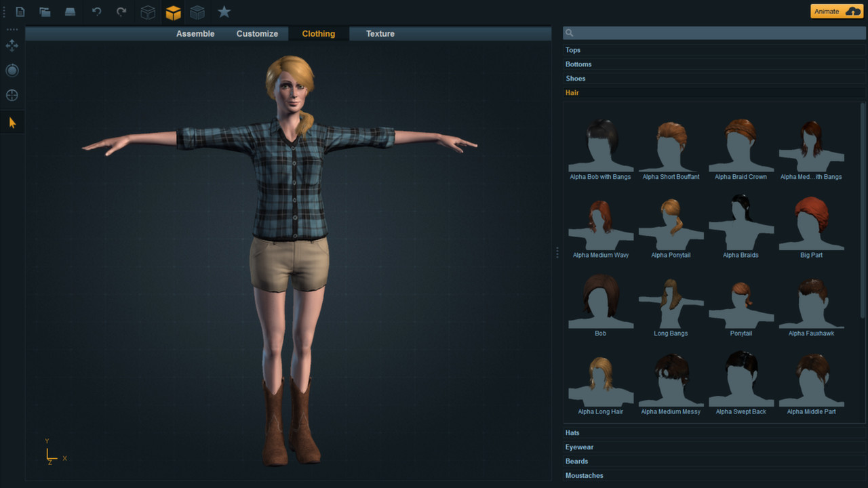Select the pan/move camera tool
Screen dimensions: 868x488
click(12, 45)
